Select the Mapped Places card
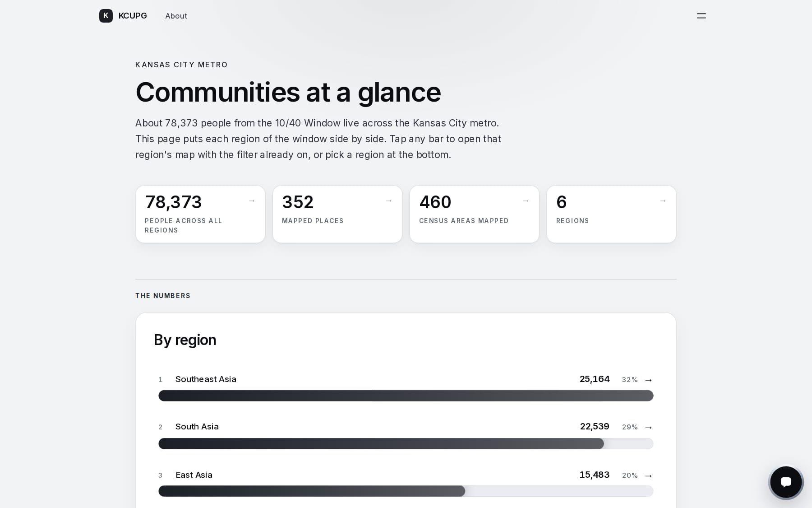This screenshot has width=812, height=508. tap(337, 214)
